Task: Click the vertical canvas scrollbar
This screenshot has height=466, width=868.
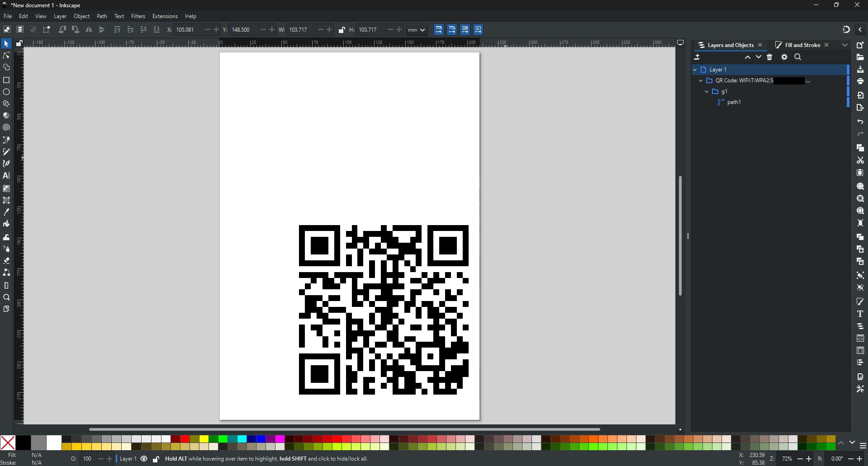Action: tap(680, 236)
